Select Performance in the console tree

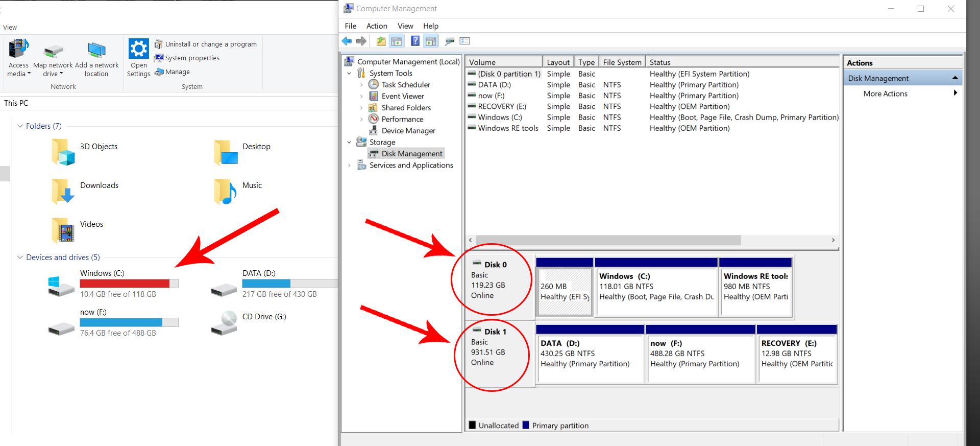[402, 119]
